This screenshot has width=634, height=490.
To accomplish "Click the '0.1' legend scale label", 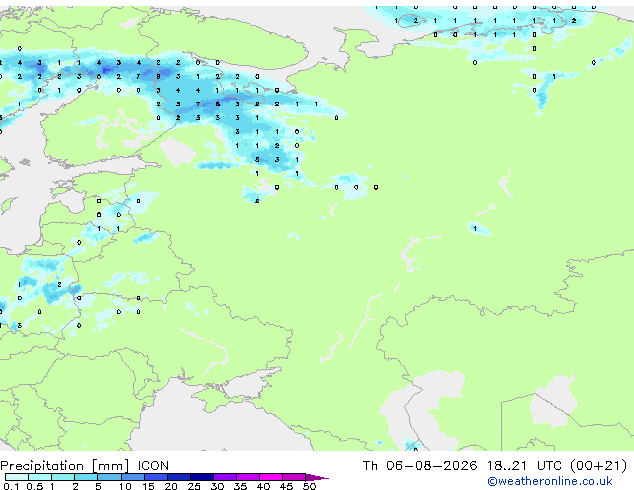I will pos(11,486).
